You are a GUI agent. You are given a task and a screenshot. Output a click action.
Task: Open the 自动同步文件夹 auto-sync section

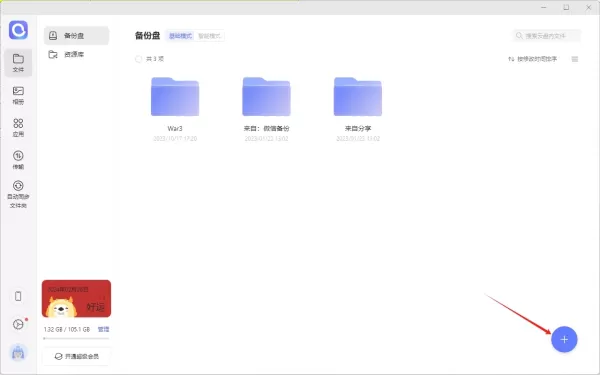(x=18, y=194)
